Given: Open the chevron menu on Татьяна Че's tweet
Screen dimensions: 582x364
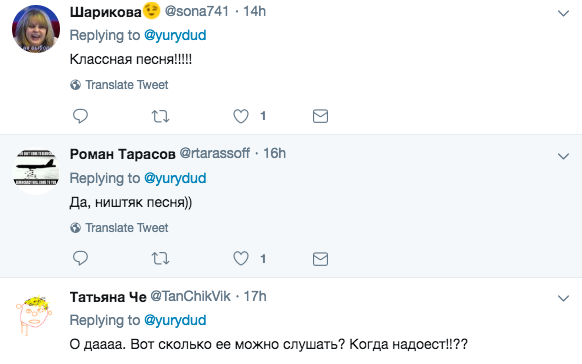Looking at the screenshot, I should pos(563,298).
